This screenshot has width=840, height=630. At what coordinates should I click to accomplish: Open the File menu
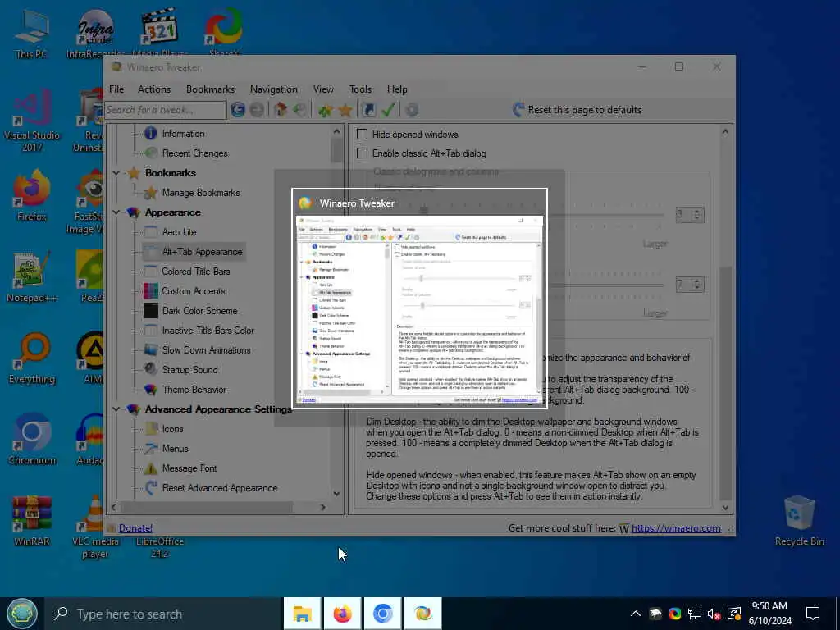116,89
